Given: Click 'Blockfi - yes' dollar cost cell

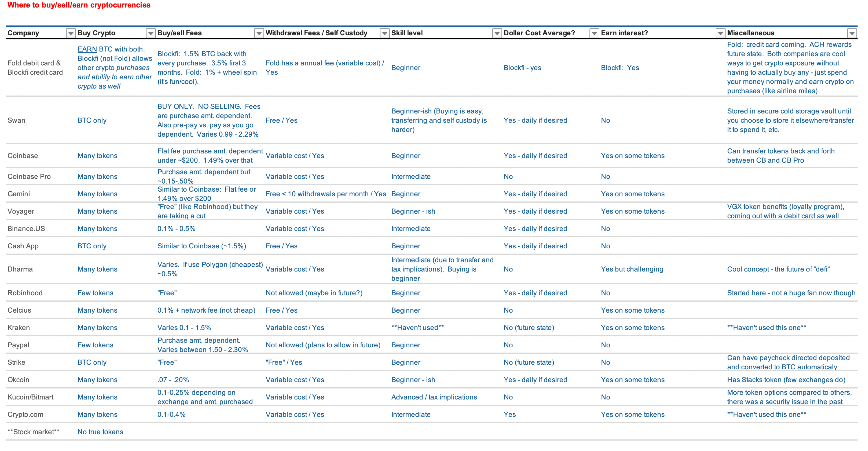Looking at the screenshot, I should tap(522, 68).
